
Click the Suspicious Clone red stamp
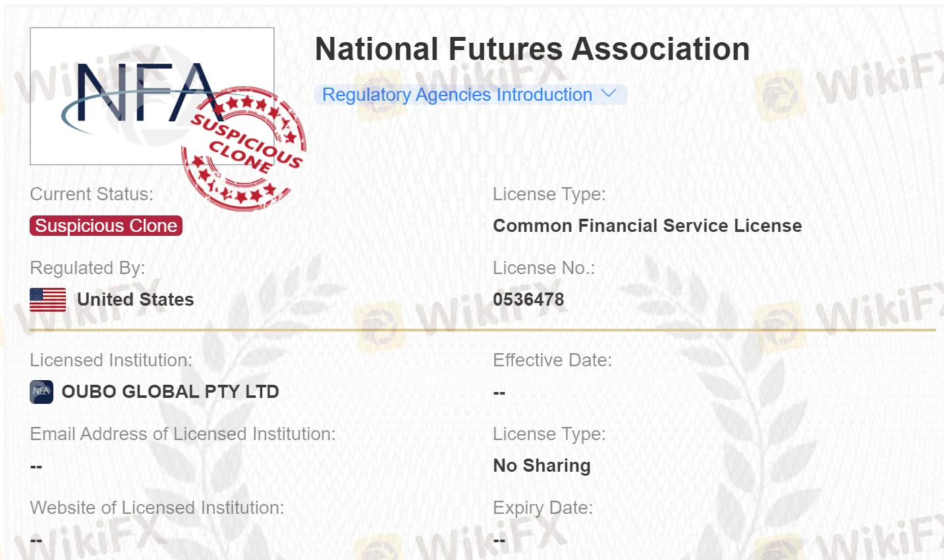[x=245, y=149]
